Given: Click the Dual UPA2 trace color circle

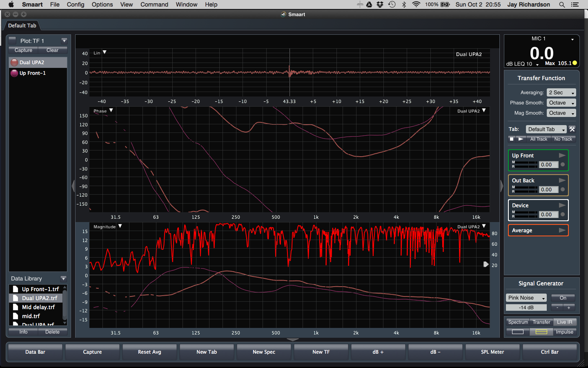Looking at the screenshot, I should 14,63.
